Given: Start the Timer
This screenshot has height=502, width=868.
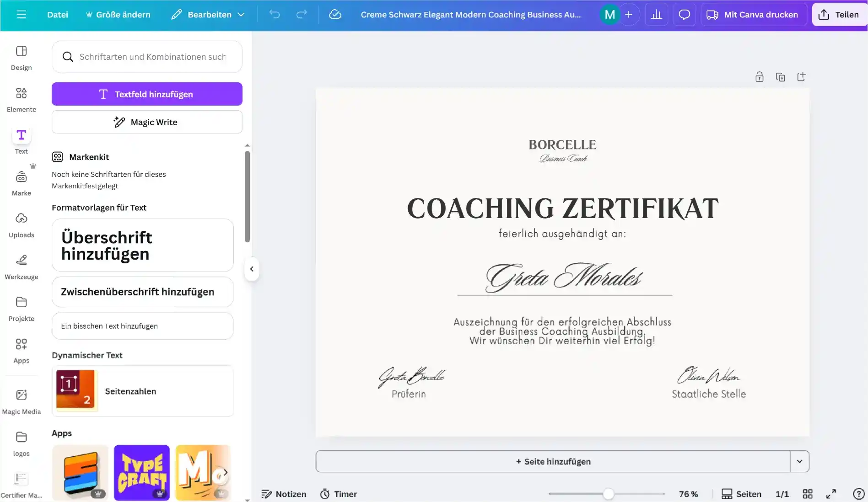Looking at the screenshot, I should tap(339, 494).
